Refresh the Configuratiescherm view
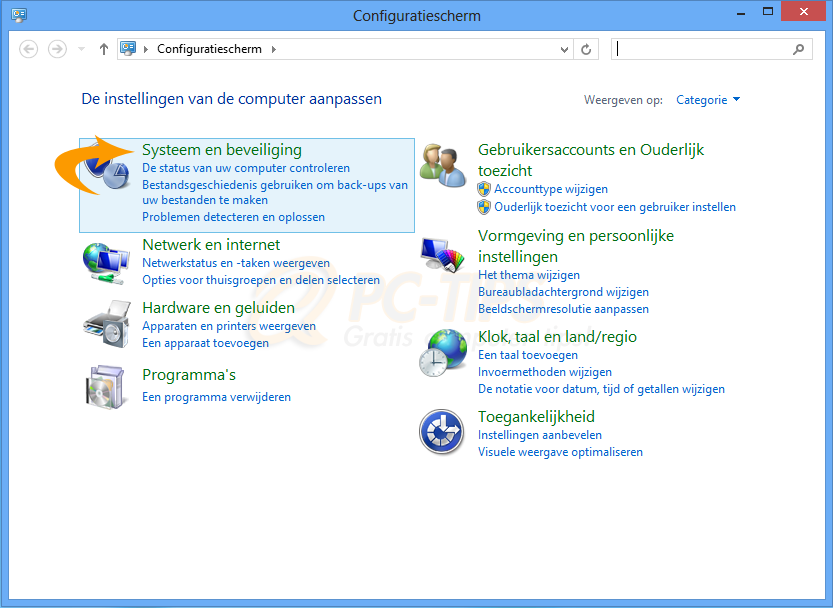Screen dimensions: 833x608 tap(586, 49)
